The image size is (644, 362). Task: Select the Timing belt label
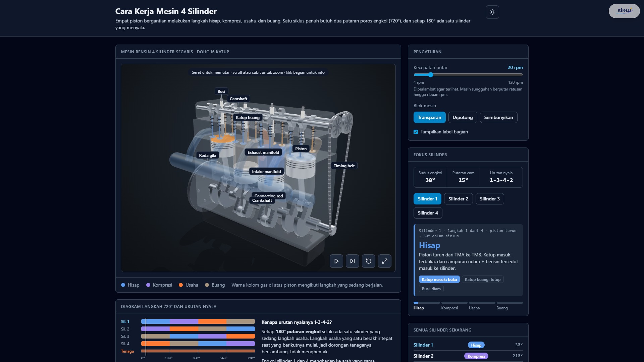coord(344,166)
